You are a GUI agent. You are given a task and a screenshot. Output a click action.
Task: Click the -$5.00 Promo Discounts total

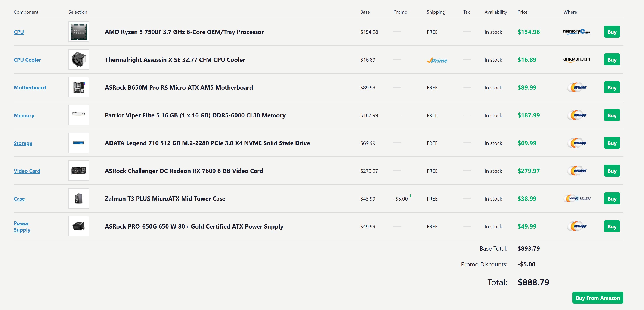526,264
